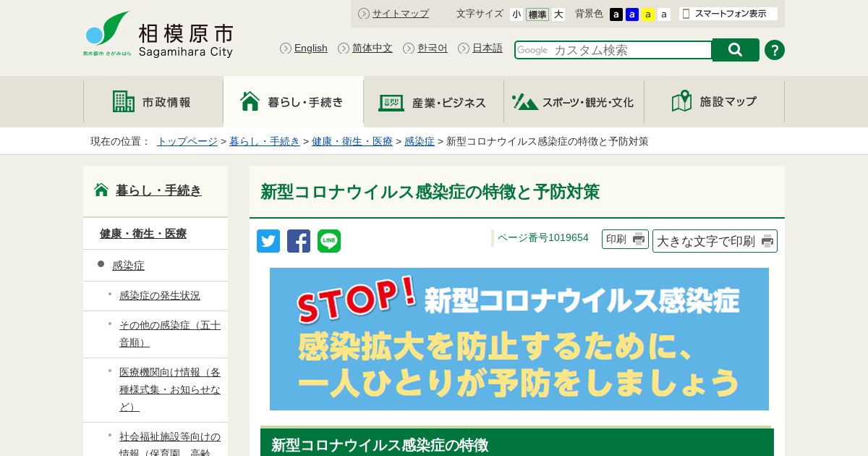
Task: Click building icon of 市政情報
Action: pos(124,101)
